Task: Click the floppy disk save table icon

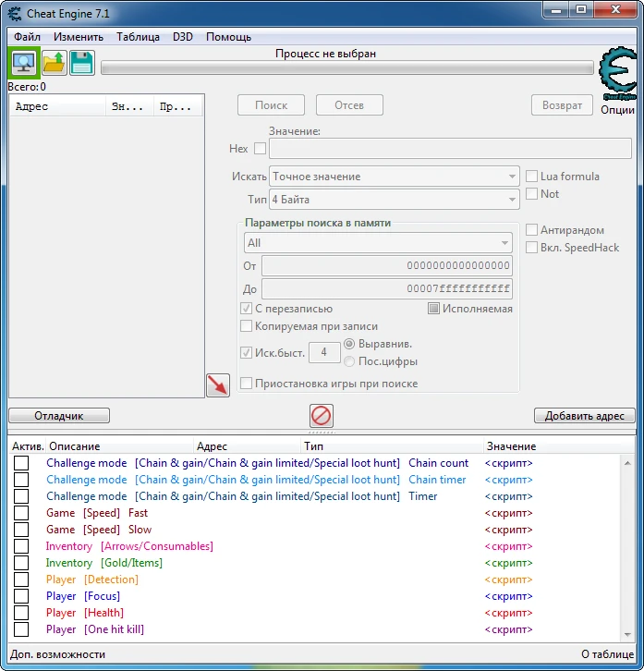Action: point(81,63)
